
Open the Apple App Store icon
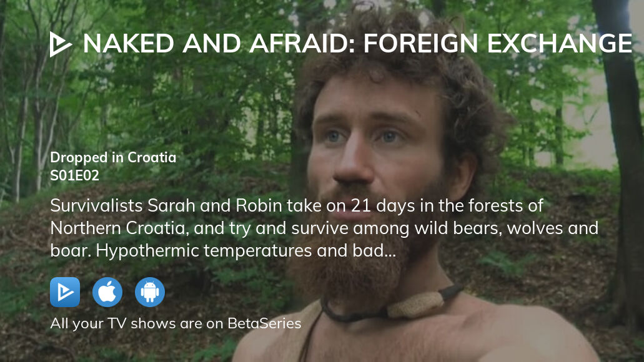pos(107,292)
